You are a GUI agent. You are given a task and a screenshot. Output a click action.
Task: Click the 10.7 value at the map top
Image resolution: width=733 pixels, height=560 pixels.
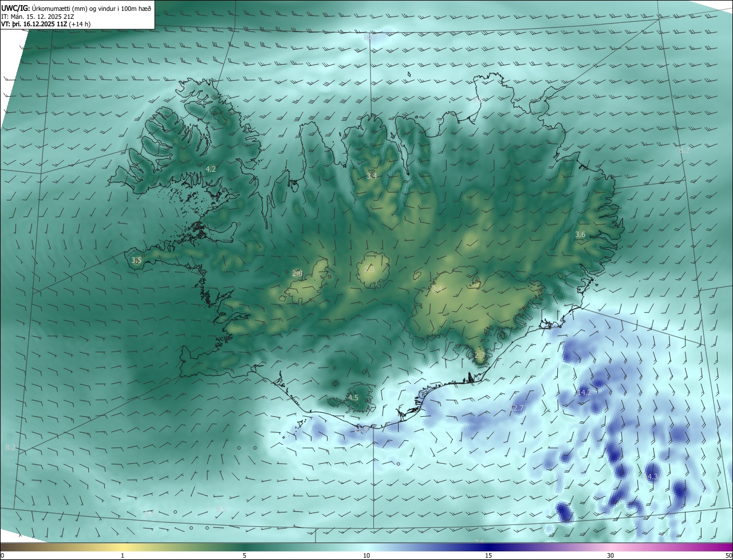pyautogui.click(x=370, y=37)
